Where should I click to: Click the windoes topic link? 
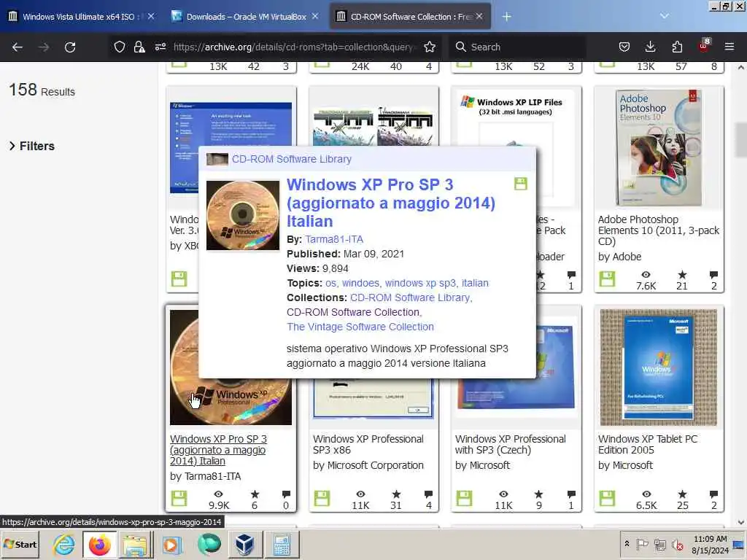(361, 283)
